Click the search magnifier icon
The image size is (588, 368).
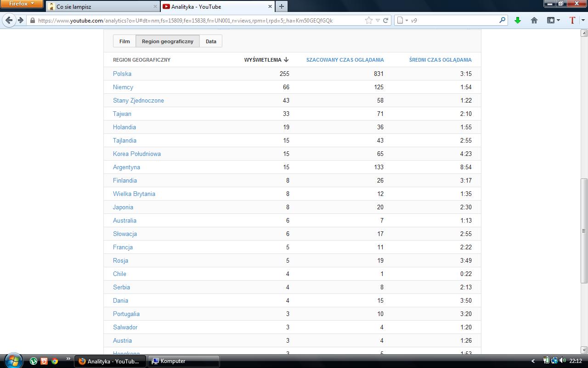[502, 20]
